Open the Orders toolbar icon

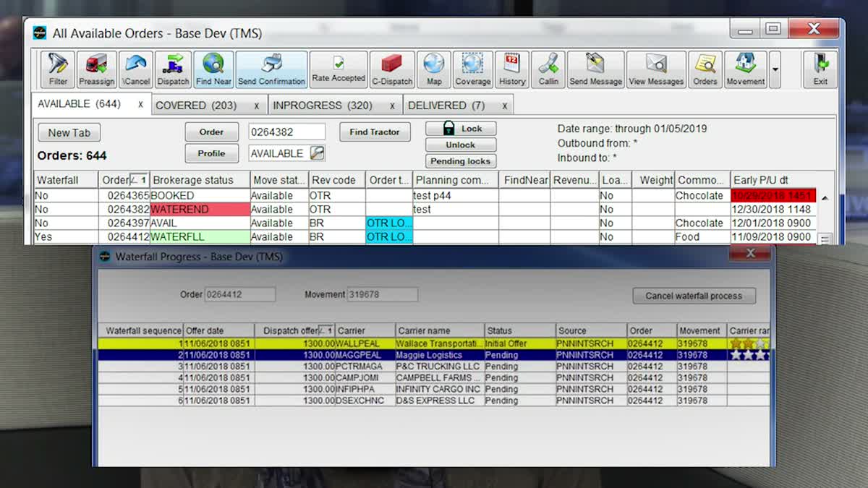click(x=705, y=69)
